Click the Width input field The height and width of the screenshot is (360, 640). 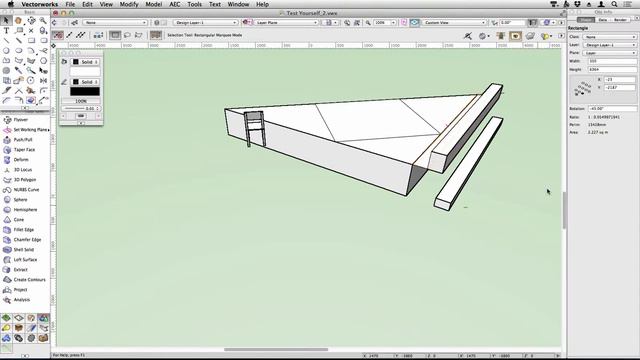[612, 61]
